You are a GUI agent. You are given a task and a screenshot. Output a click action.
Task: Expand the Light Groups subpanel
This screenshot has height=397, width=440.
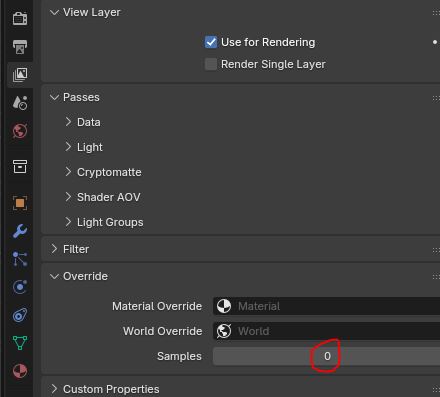click(68, 222)
